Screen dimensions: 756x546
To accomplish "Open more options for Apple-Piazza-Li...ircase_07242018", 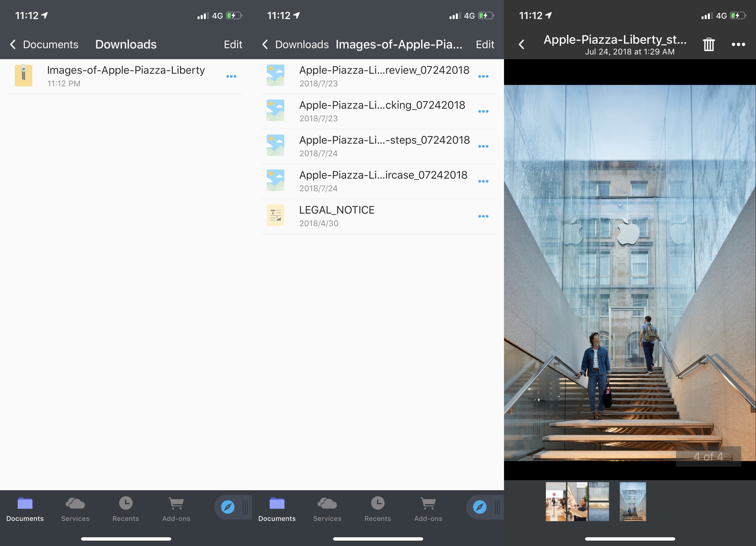I will click(483, 181).
